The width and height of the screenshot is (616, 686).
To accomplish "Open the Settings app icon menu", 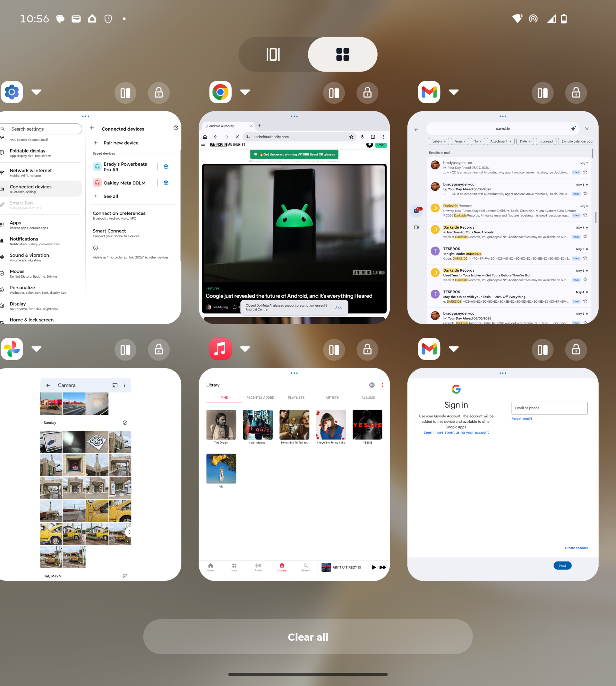I will pyautogui.click(x=12, y=92).
